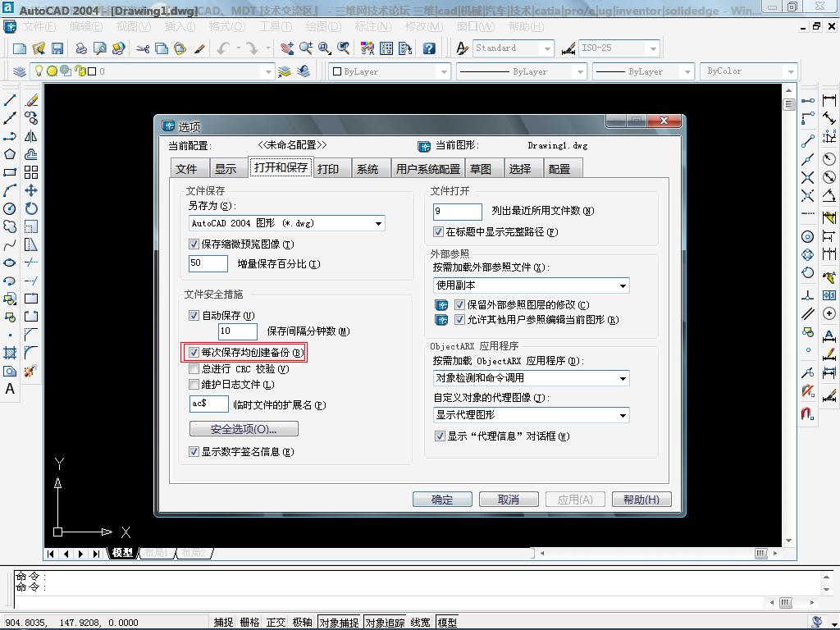Click the Linear Dimension tool
Image resolution: width=840 pixels, height=630 pixels.
point(829,100)
